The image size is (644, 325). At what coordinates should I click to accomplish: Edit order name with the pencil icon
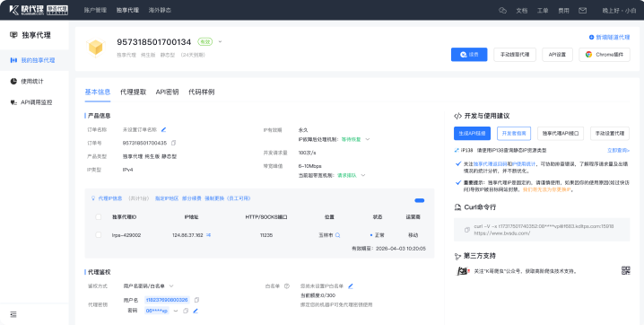point(163,130)
